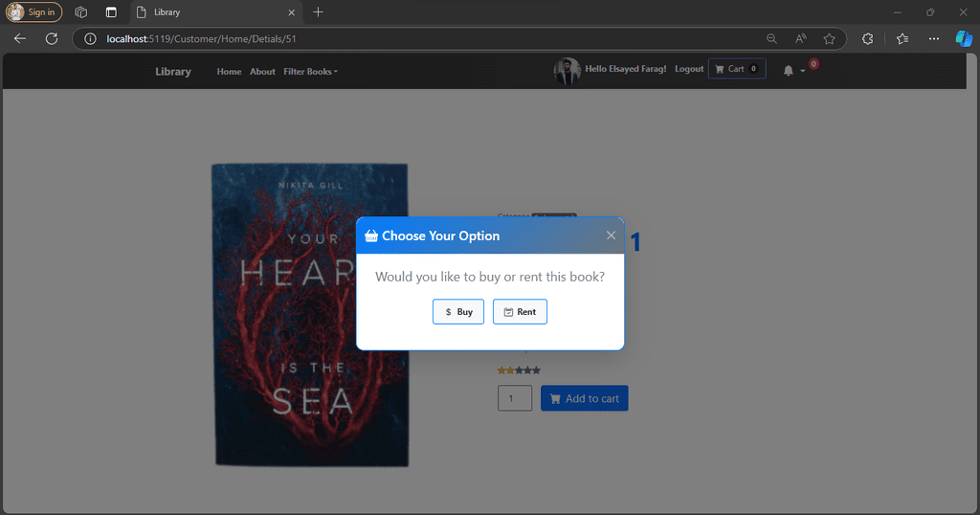Click the Library brand link
980x515 pixels.
point(173,71)
